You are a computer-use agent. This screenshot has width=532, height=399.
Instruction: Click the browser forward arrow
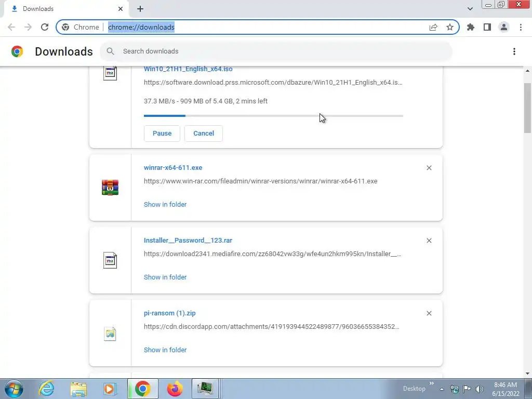tap(28, 27)
